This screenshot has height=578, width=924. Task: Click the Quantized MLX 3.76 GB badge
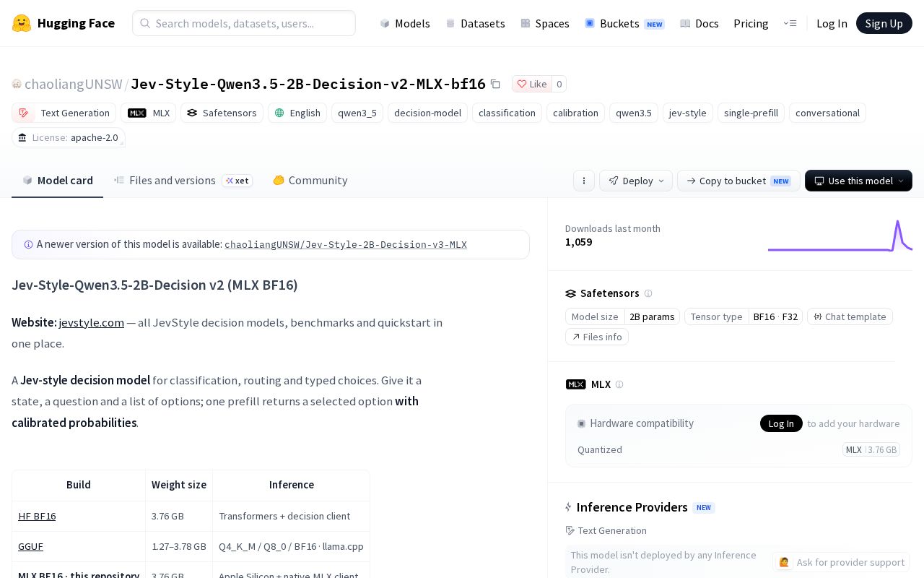click(x=871, y=449)
